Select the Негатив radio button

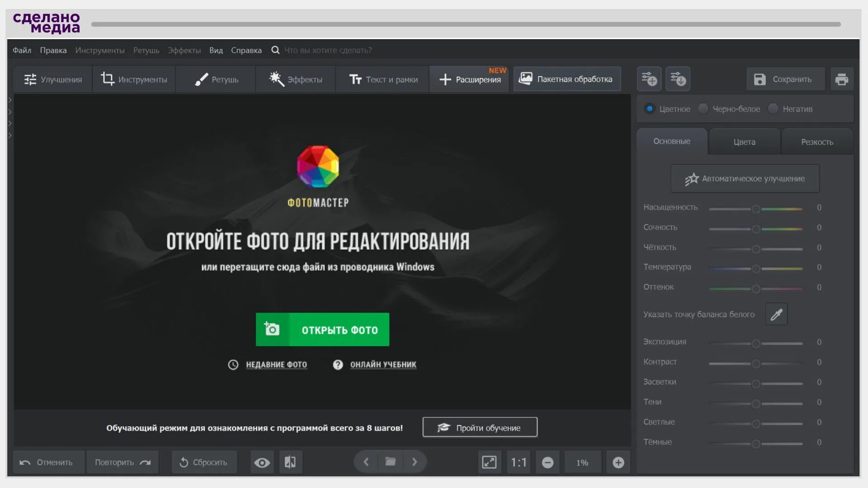tap(773, 109)
